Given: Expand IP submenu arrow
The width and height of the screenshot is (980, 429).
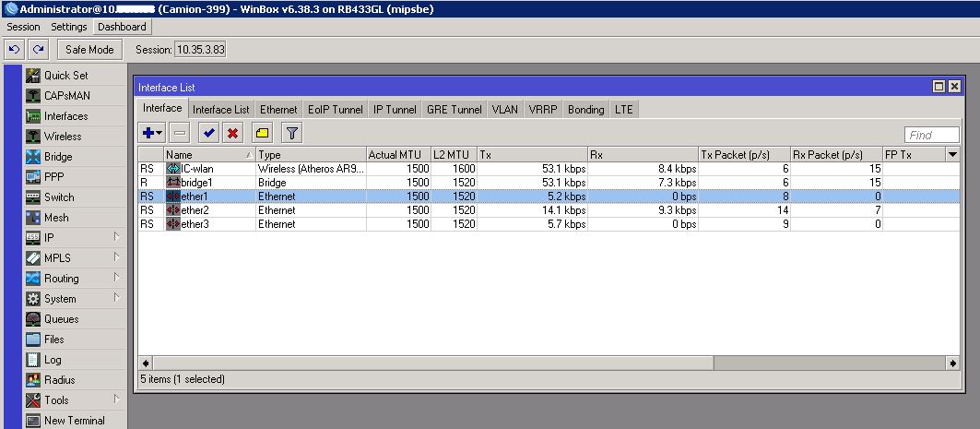Looking at the screenshot, I should (116, 236).
